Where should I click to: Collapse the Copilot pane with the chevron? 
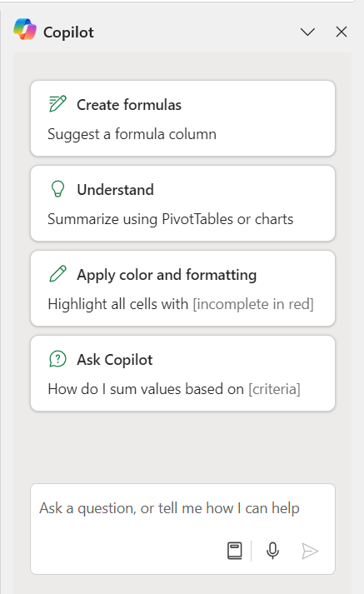point(307,32)
